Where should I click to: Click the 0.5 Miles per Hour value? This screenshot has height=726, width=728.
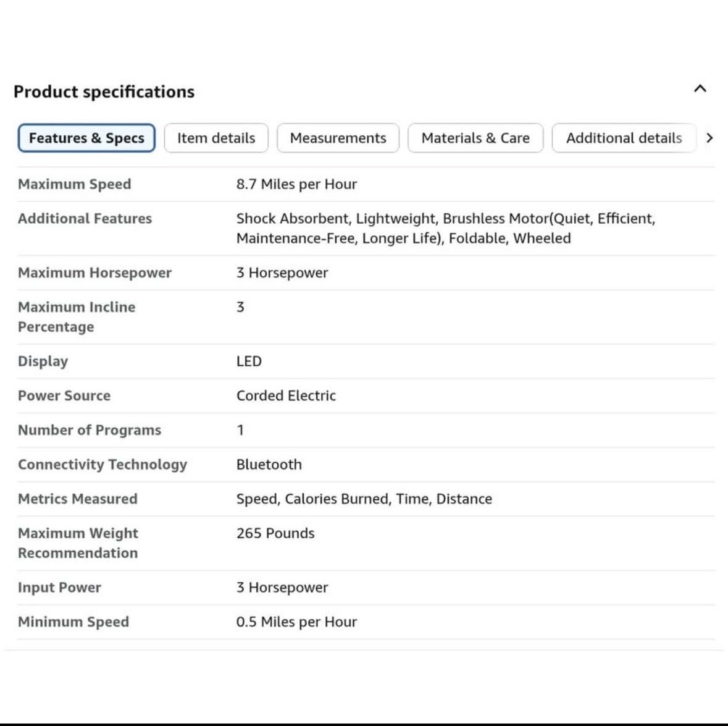(296, 622)
